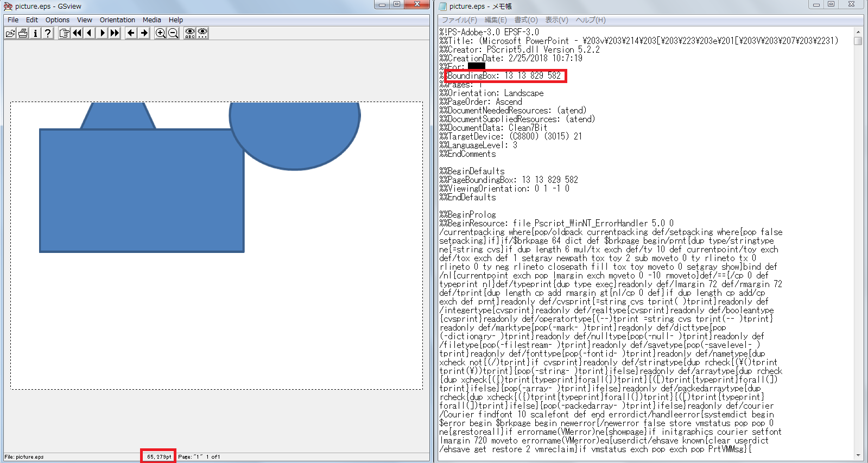
Task: Click the Go back arrow icon
Action: [x=131, y=33]
